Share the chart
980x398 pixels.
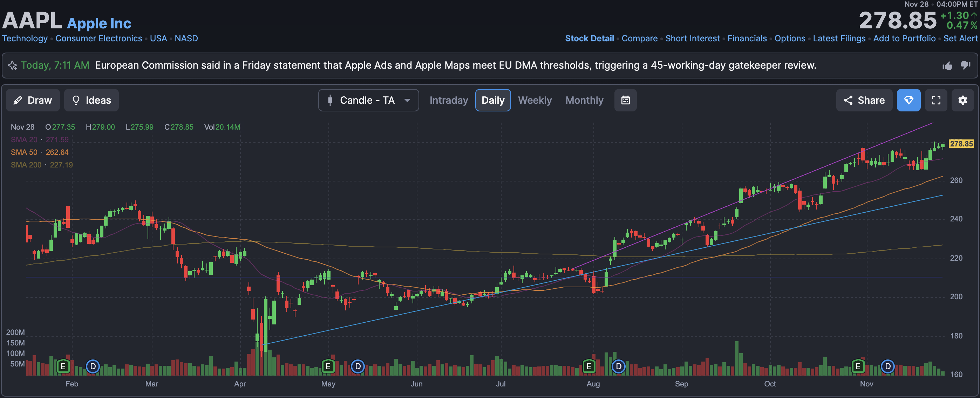click(x=864, y=100)
